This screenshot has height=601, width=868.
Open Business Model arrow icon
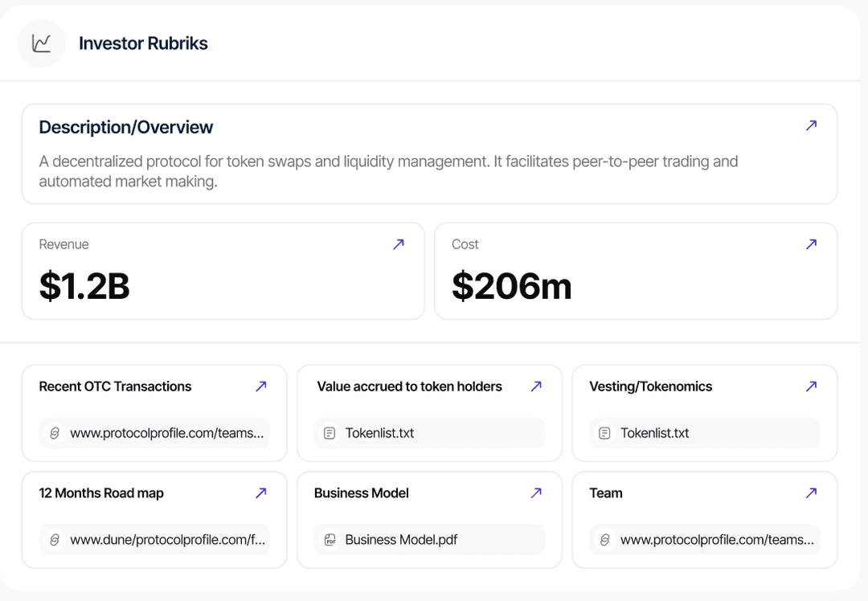[x=536, y=493]
